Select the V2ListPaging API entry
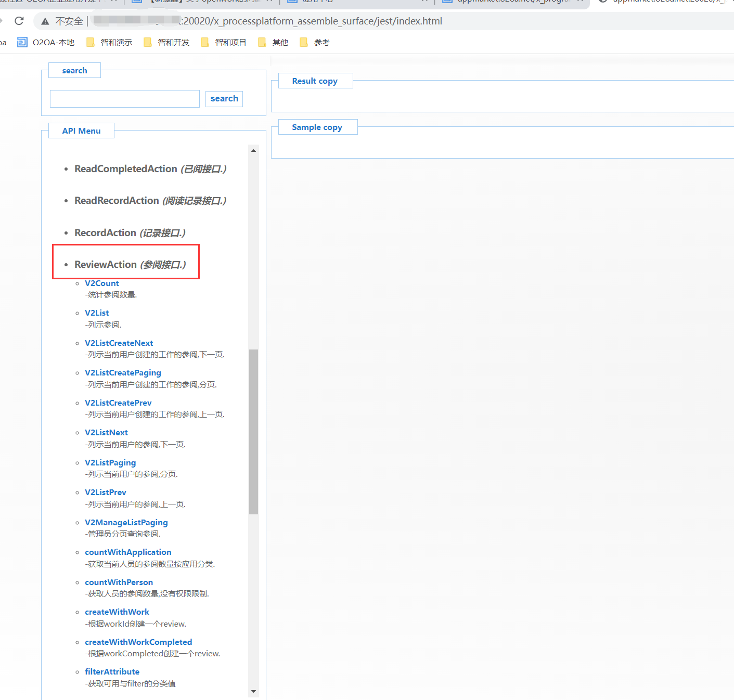This screenshot has width=734, height=700. 110,463
